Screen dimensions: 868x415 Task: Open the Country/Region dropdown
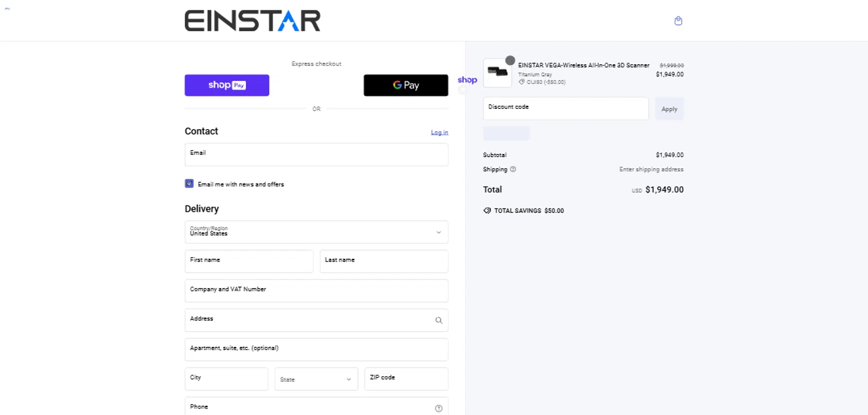tap(317, 232)
